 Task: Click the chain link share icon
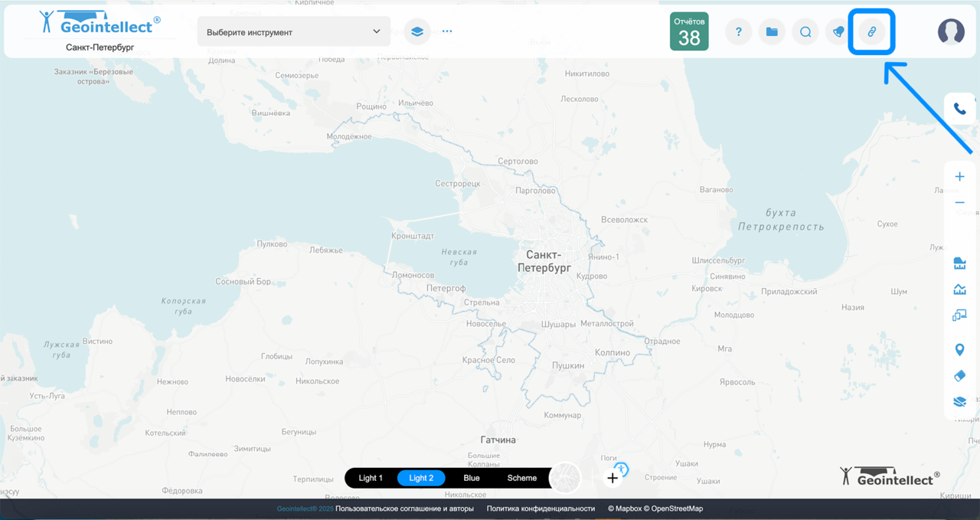point(871,32)
